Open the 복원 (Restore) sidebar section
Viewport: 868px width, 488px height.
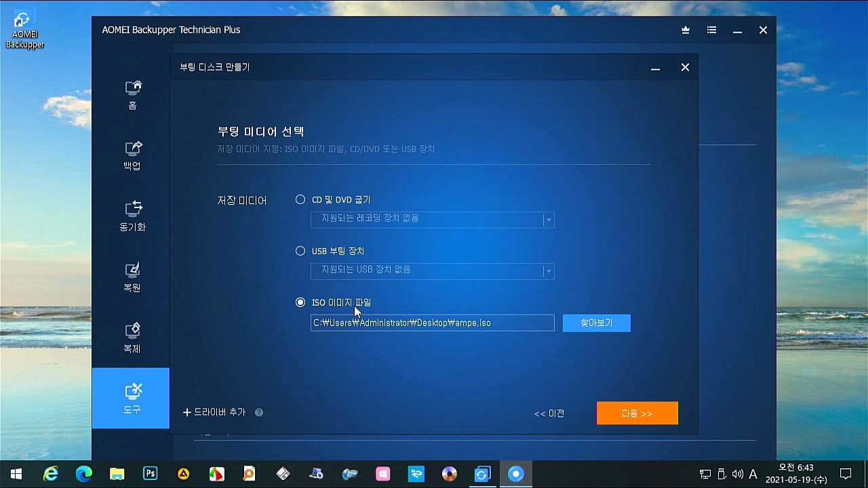pyautogui.click(x=132, y=277)
